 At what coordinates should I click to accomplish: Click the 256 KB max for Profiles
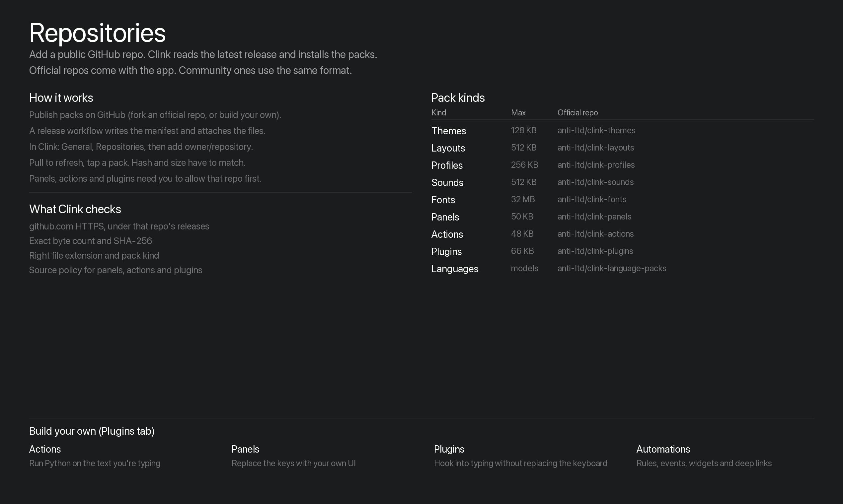pyautogui.click(x=524, y=165)
